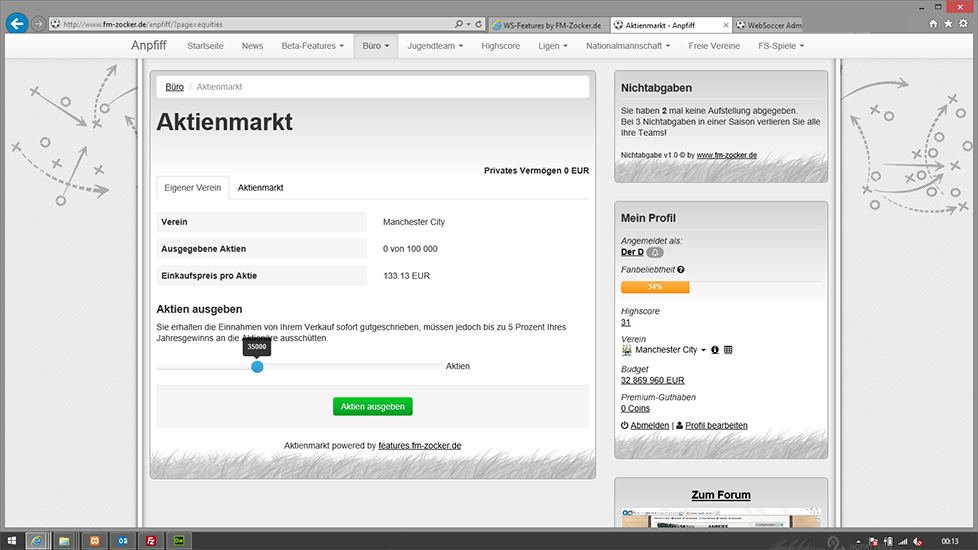Click the browser back arrow button
The width and height of the screenshot is (978, 550).
point(16,23)
